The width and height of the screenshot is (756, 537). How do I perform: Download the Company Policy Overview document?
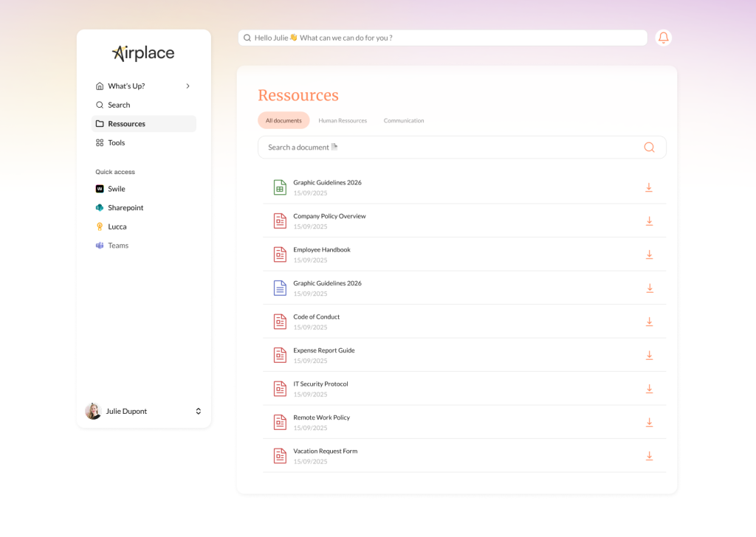click(x=649, y=221)
